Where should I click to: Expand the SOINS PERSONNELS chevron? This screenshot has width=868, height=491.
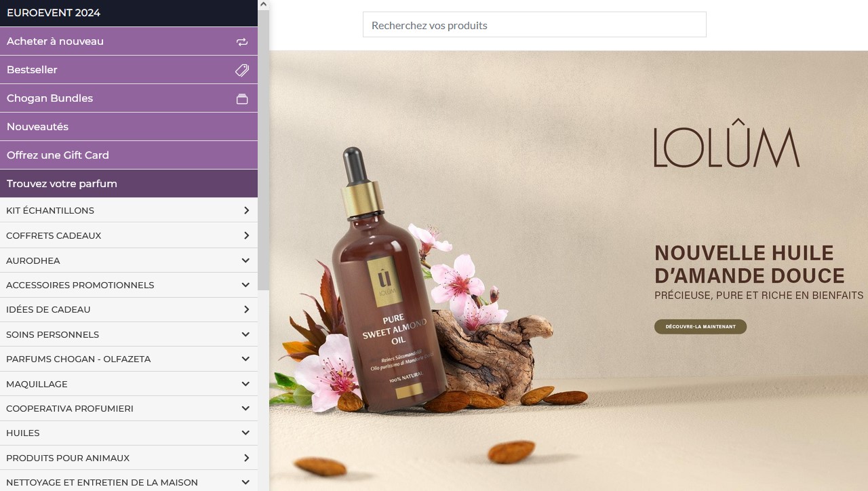245,334
